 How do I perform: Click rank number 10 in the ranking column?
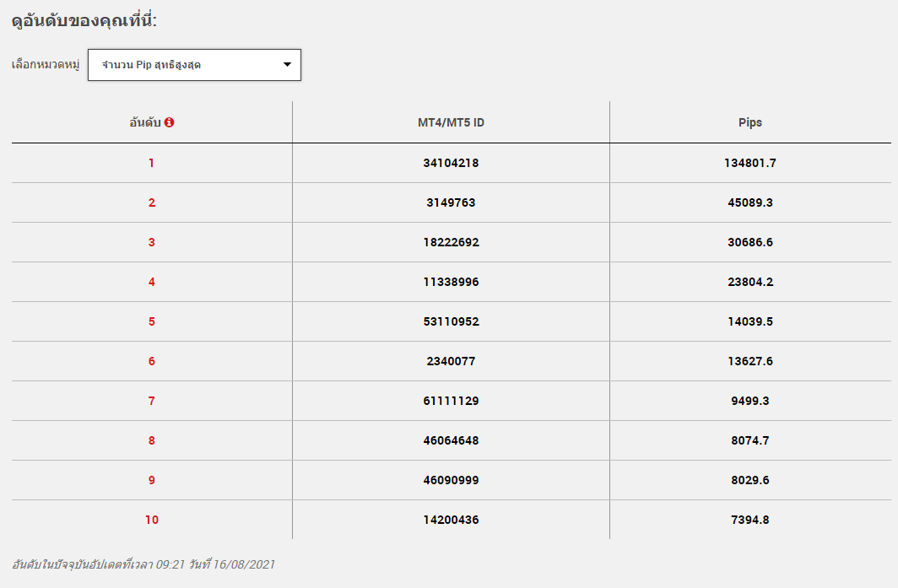(x=152, y=520)
